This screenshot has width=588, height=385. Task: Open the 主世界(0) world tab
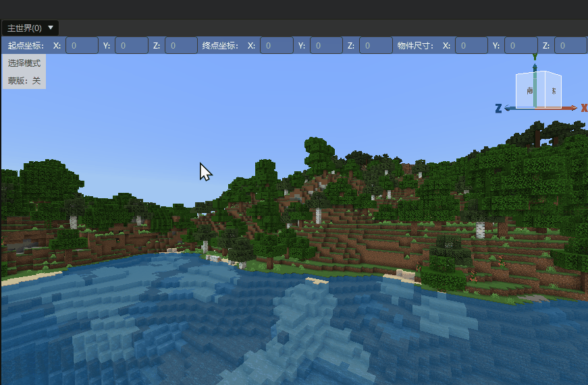pyautogui.click(x=24, y=28)
